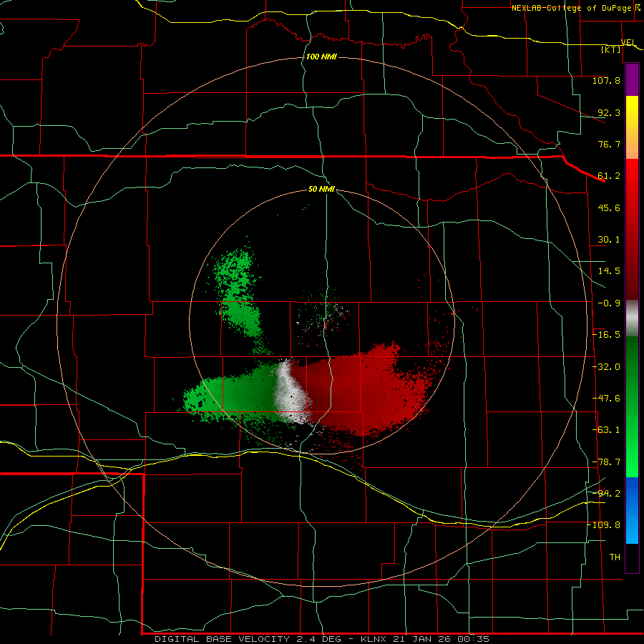Viewport: 644px width, 644px height.
Task: Click the TH legend label
Action: point(615,557)
